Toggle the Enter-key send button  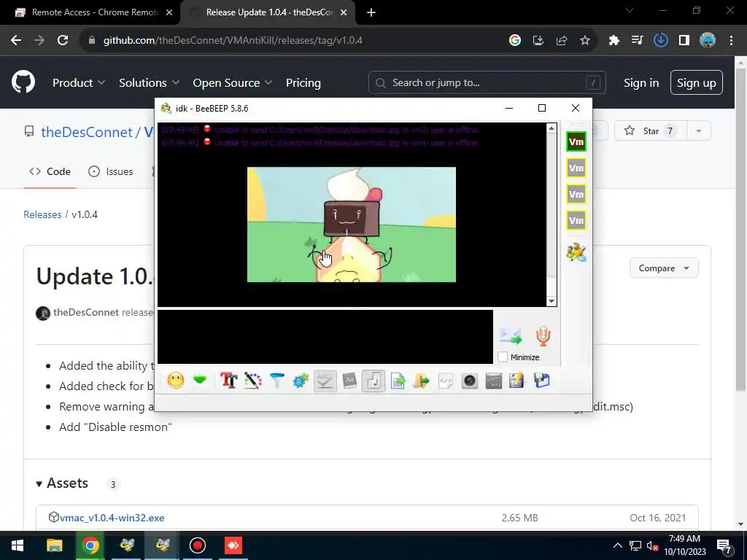click(373, 381)
